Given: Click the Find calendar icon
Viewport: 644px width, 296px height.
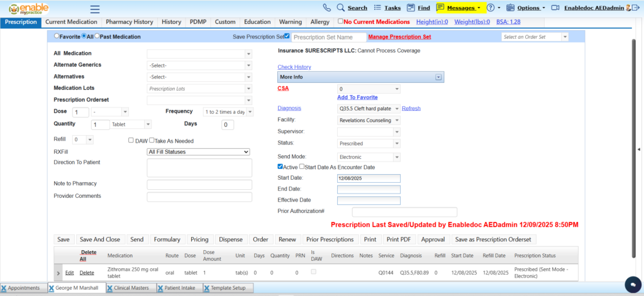Looking at the screenshot, I should point(411,8).
